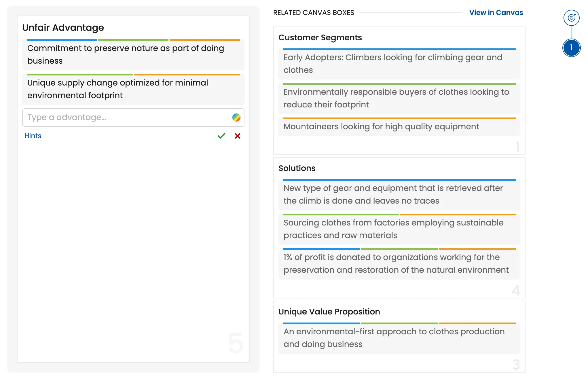Click View in Canvas link
The height and width of the screenshot is (383, 588).
[496, 13]
